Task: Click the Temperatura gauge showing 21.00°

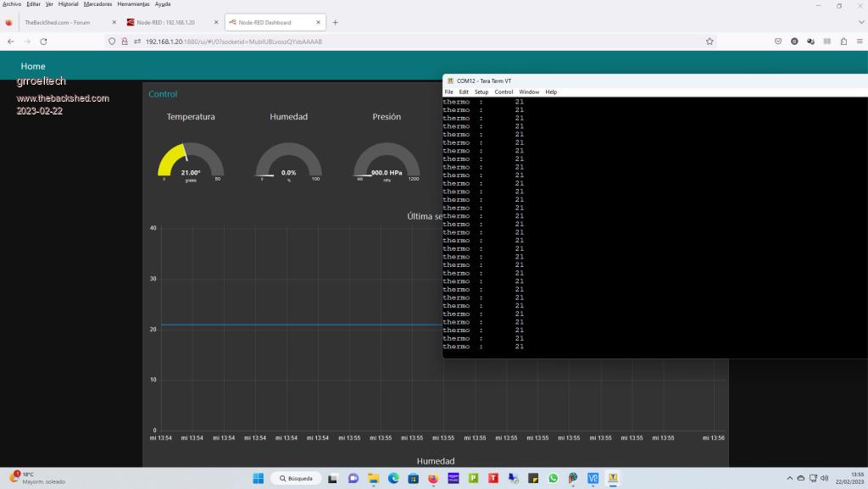Action: tap(191, 161)
